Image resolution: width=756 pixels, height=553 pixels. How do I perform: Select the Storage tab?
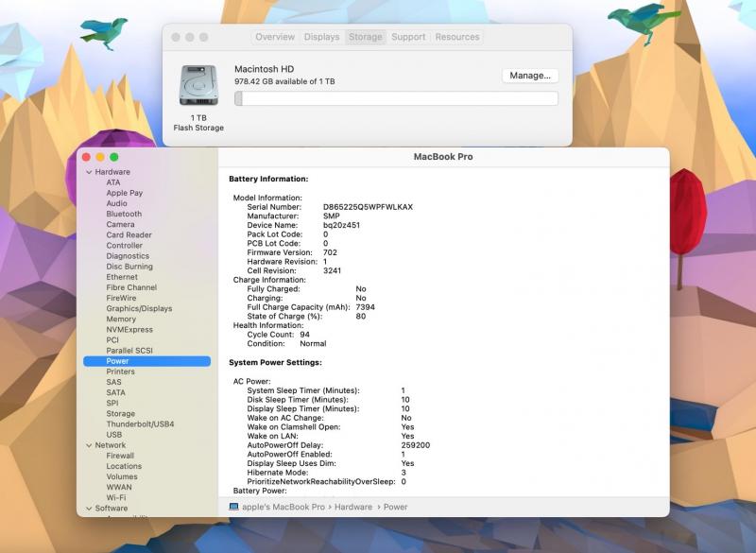pos(366,37)
